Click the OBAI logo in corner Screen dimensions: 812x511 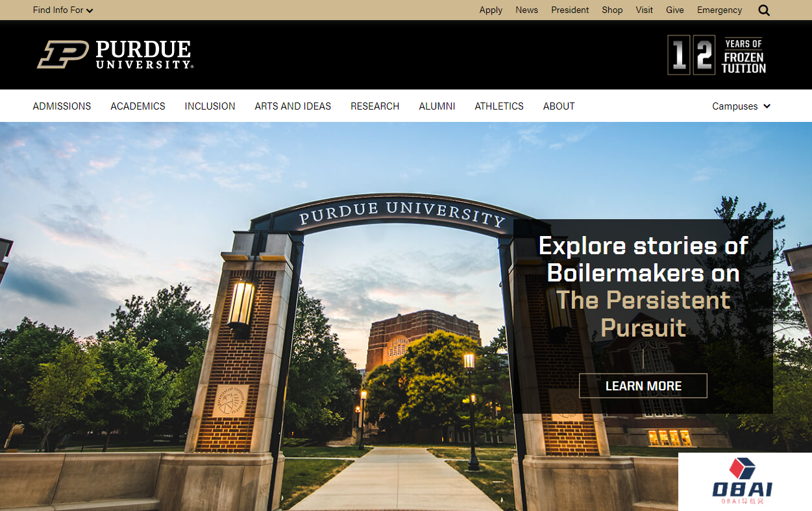[744, 482]
